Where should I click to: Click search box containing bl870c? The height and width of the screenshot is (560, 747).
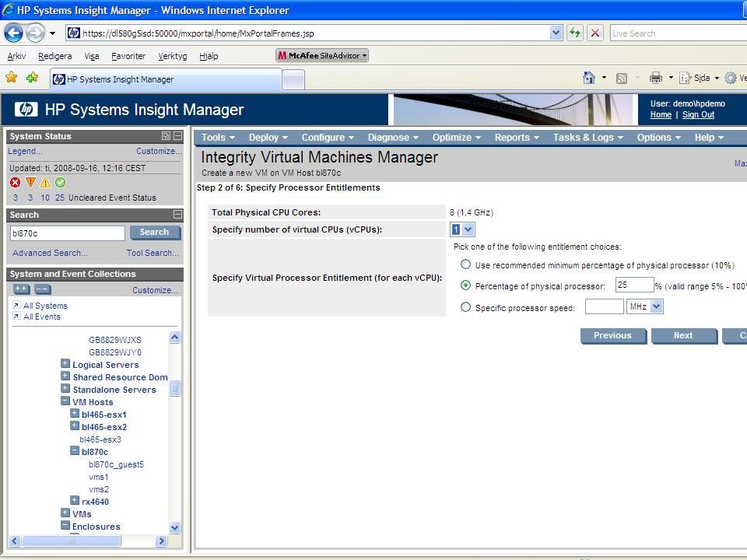click(67, 233)
